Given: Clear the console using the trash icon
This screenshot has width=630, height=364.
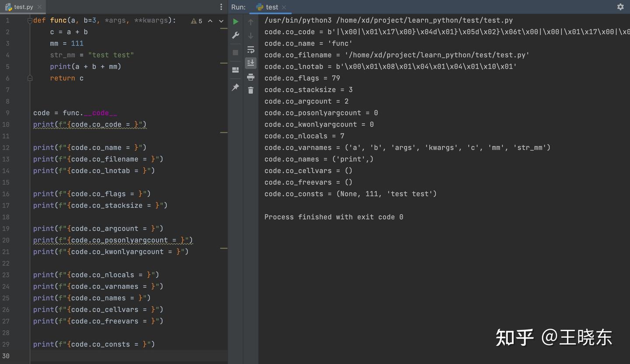Looking at the screenshot, I should [x=251, y=90].
